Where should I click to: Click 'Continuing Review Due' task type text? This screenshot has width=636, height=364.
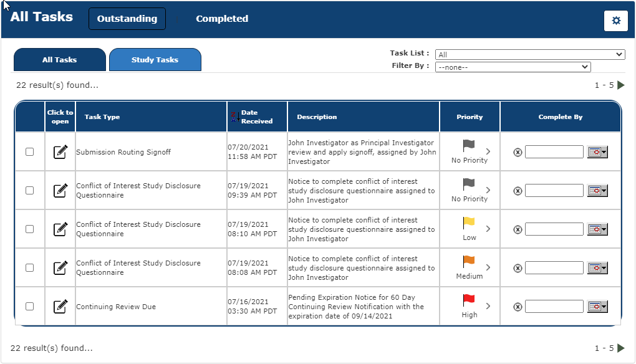(x=116, y=307)
